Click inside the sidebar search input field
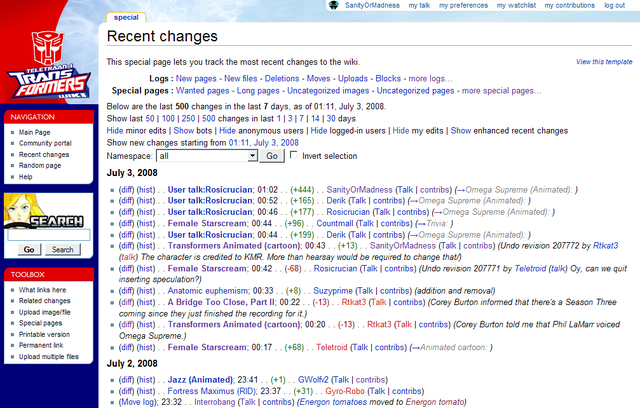 [49, 235]
